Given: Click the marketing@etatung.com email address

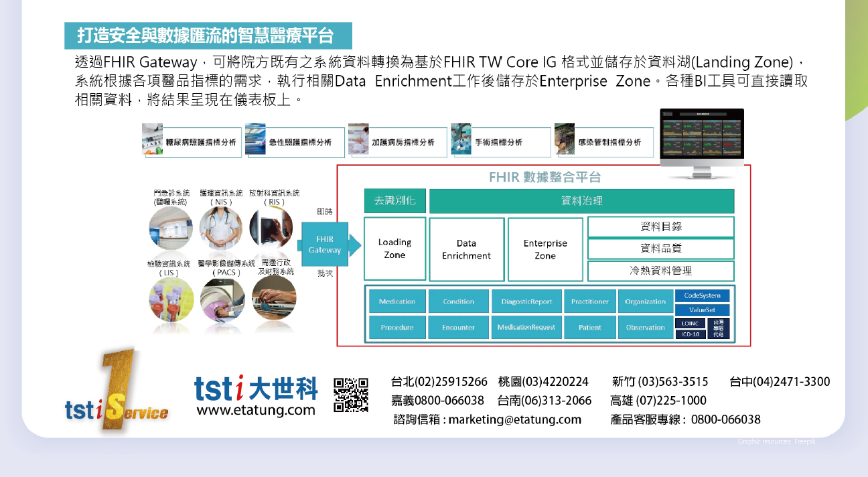Looking at the screenshot, I should tap(514, 420).
